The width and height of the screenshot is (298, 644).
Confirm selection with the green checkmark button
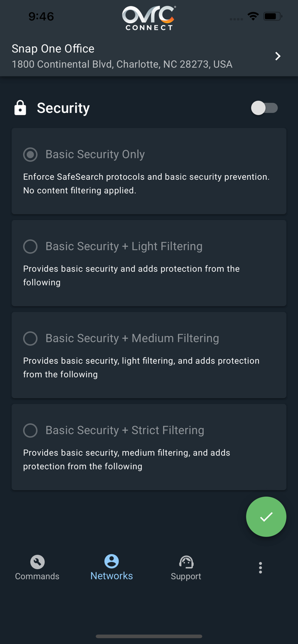[x=266, y=516]
